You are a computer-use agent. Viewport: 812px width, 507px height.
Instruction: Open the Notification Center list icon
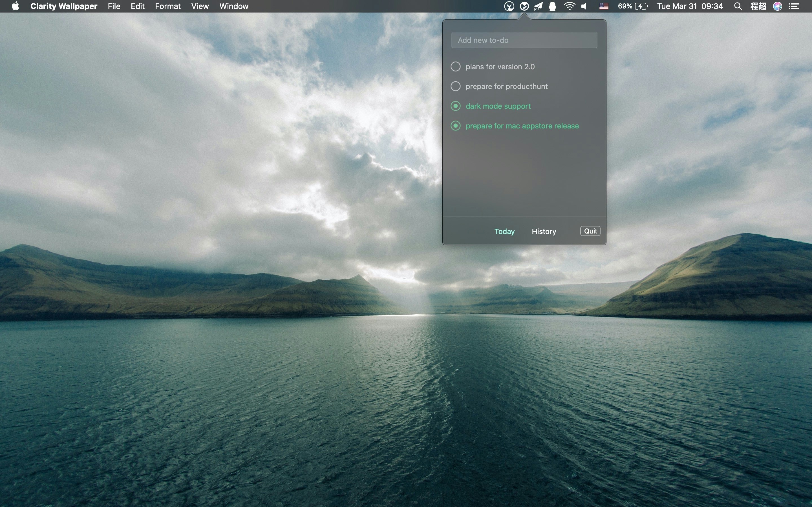tap(794, 6)
